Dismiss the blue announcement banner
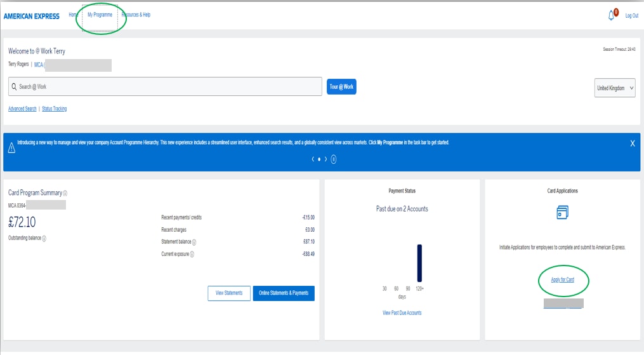The image size is (644, 355). tap(632, 144)
